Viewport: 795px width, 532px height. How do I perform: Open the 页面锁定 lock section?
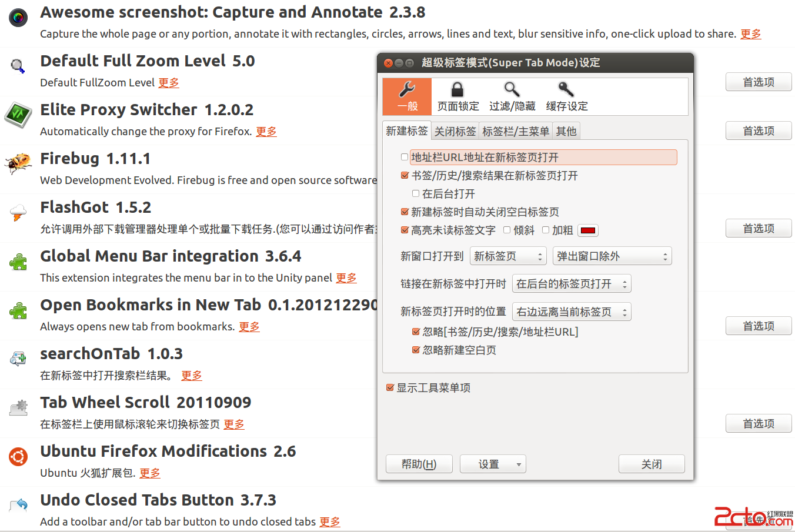tap(457, 96)
